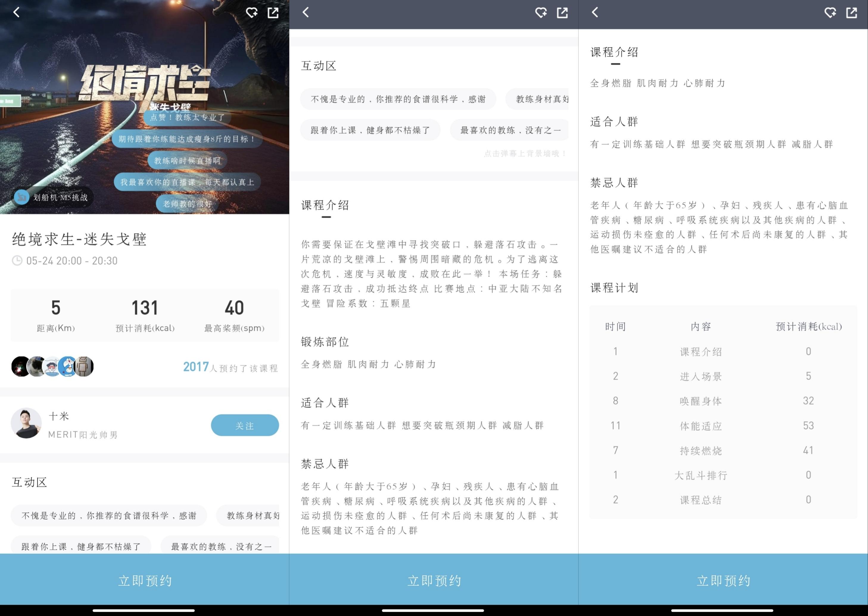Open coach profile MERIT阳光帅男
Viewport: 868px width, 616px height.
(83, 435)
